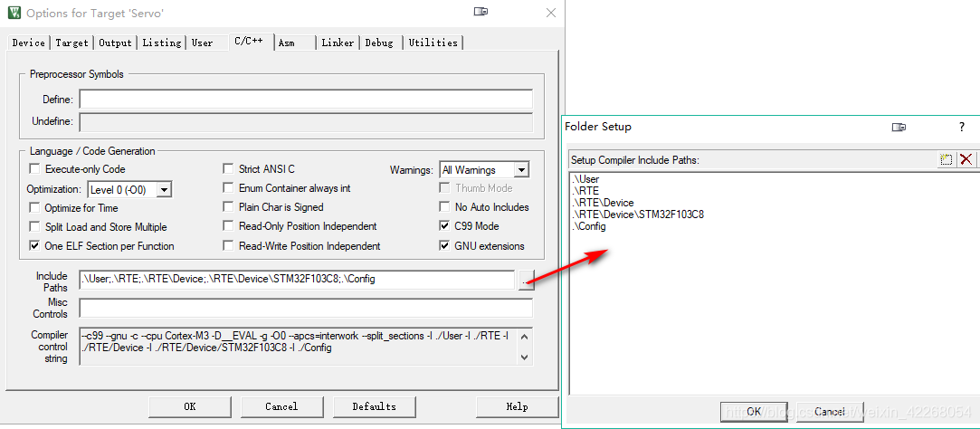Select the .\RTE path entry
Viewport: 980px width, 429px height.
585,191
